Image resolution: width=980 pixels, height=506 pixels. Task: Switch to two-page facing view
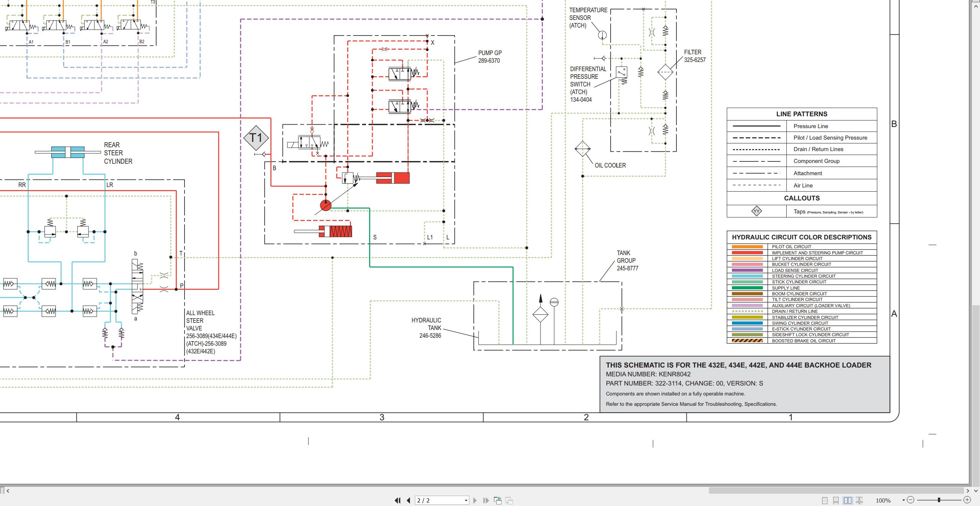848,500
